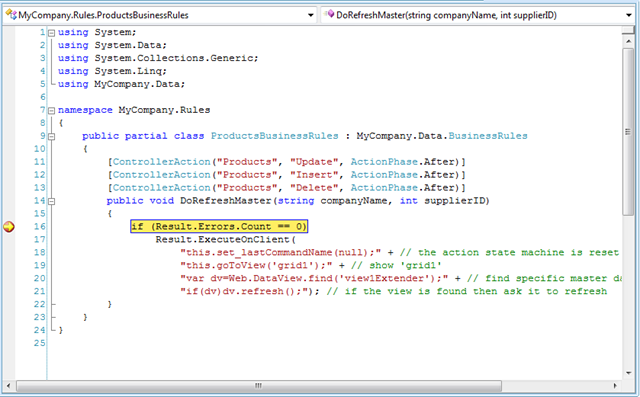Click the horizontal scrollbar right arrow

pyautogui.click(x=616, y=386)
